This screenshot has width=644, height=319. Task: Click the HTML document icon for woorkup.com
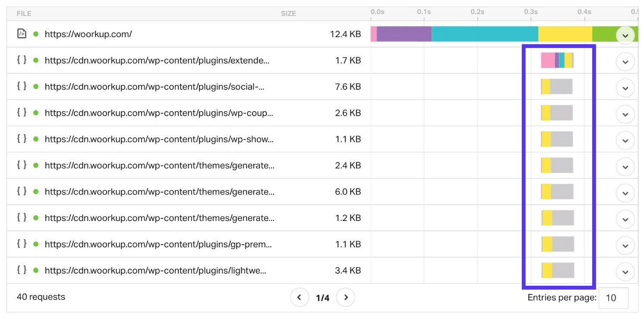tap(22, 34)
